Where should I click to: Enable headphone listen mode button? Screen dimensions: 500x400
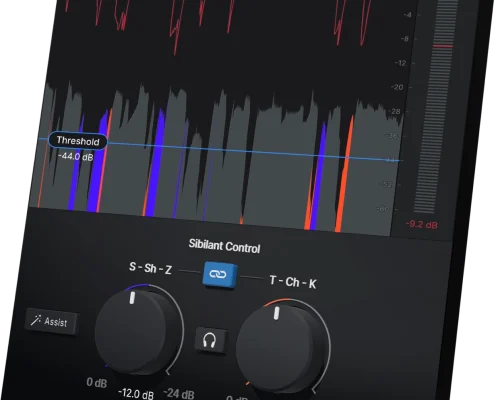point(211,340)
